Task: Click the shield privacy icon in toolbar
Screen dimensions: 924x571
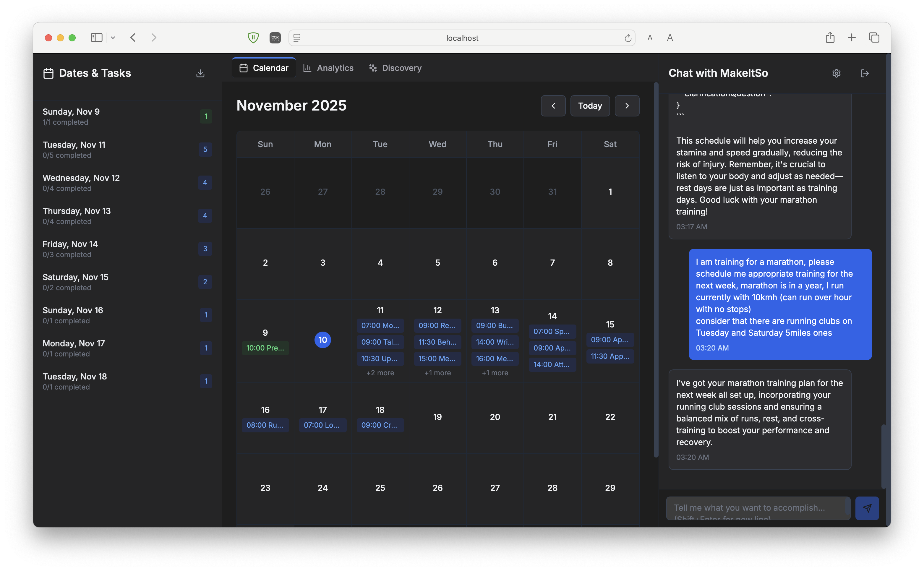Action: click(x=253, y=37)
